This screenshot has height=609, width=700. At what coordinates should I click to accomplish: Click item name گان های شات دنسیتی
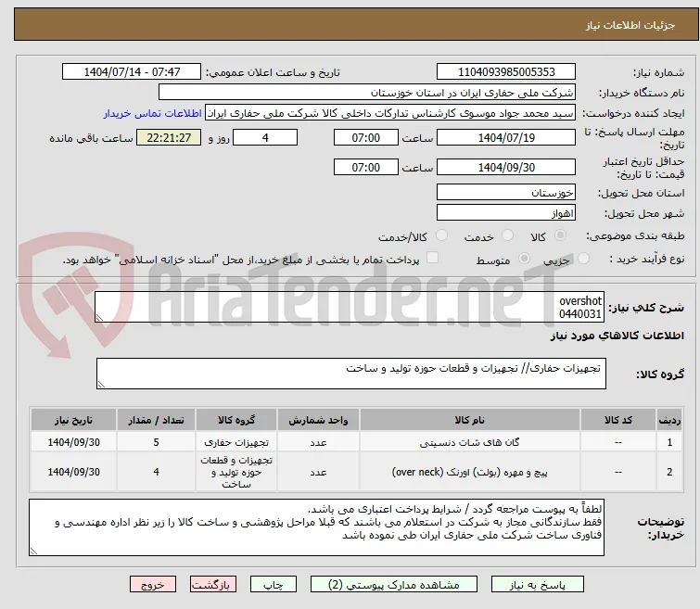point(470,442)
